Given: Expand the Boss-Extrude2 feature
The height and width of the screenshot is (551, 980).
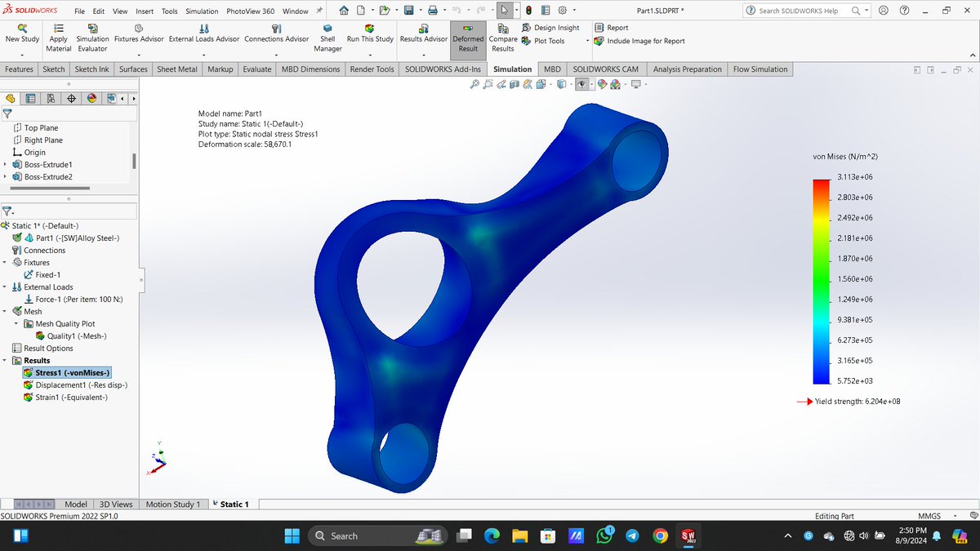Looking at the screenshot, I should point(6,177).
